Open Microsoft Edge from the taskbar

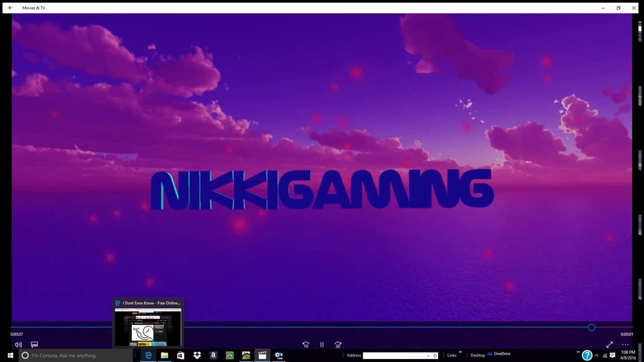point(148,355)
